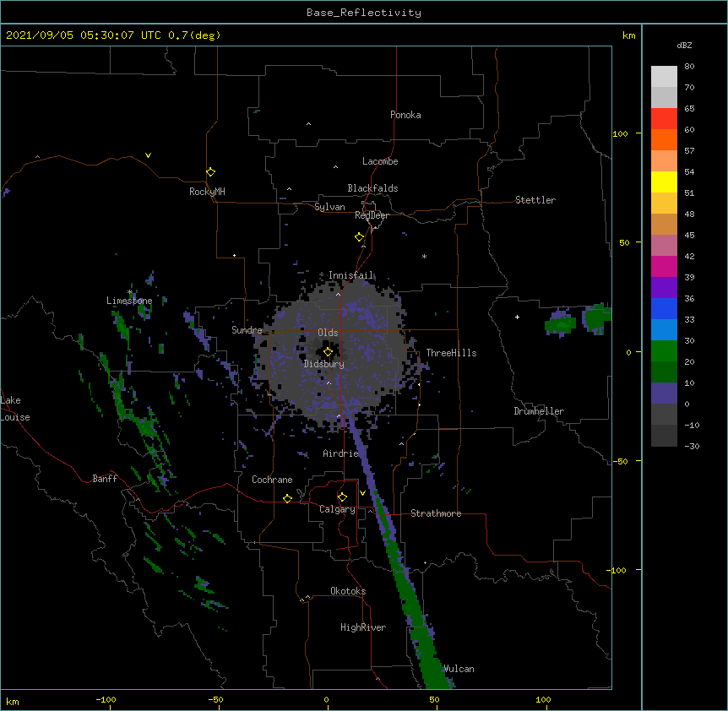728x711 pixels.
Task: Click the yellow diamond marker near Cochrane
Action: pos(287,498)
